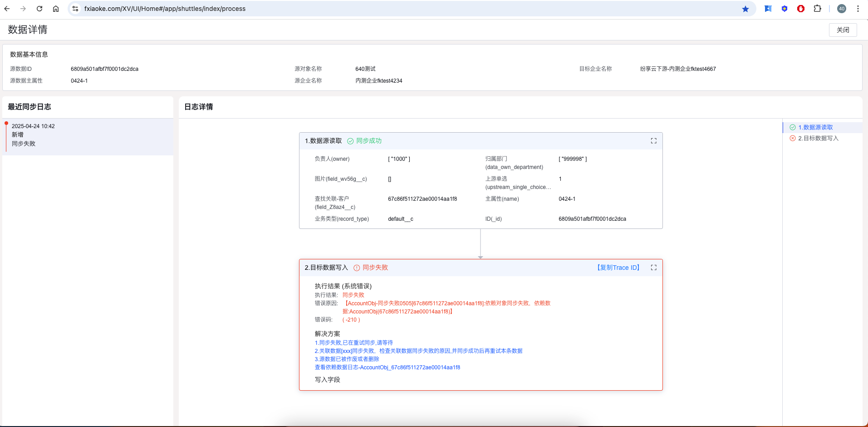Screen dimensions: 868x427
Task: Click red error icon in step navigator
Action: 793,138
